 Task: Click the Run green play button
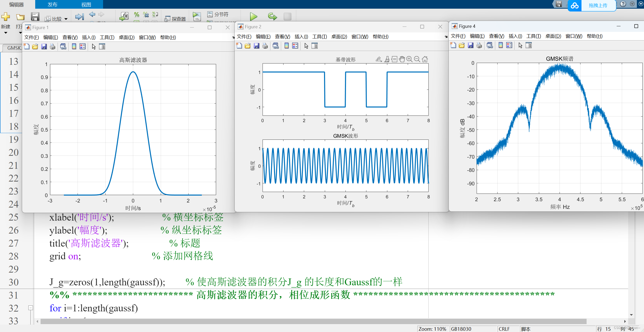253,17
